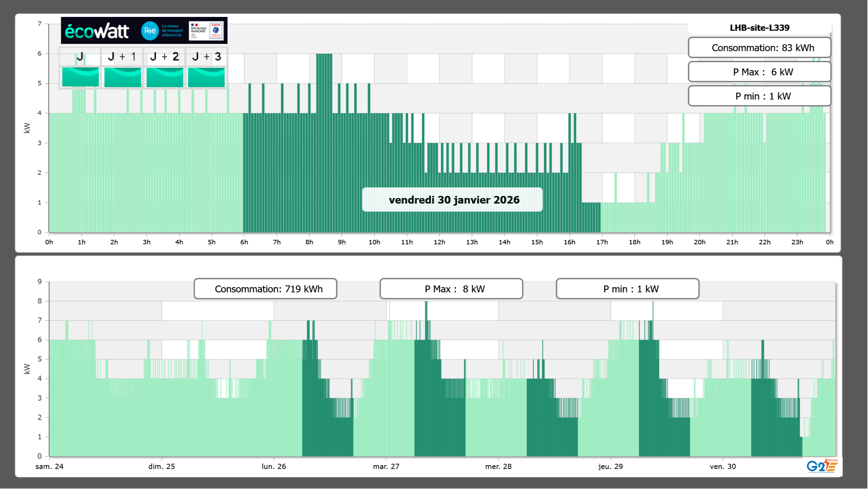This screenshot has height=489, width=868.
Task: Click the République Française emblem
Action: [x=198, y=30]
